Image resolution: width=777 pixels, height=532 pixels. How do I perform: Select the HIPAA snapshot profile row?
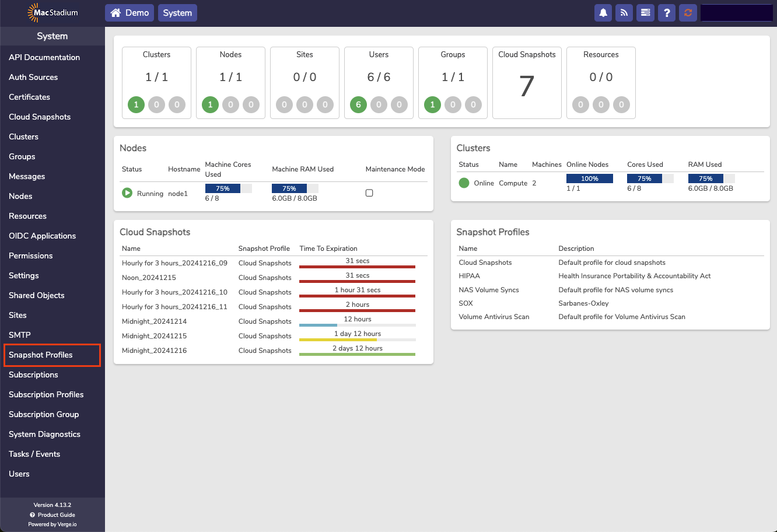[x=470, y=276]
